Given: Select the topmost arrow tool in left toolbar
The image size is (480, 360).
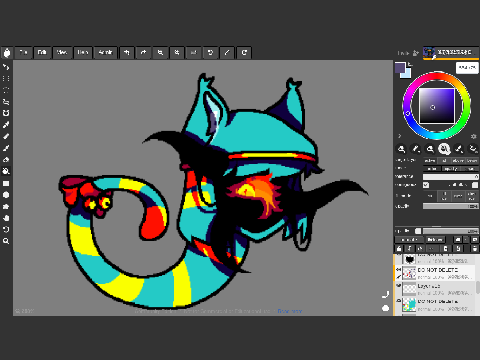Looking at the screenshot, I should click(6, 67).
